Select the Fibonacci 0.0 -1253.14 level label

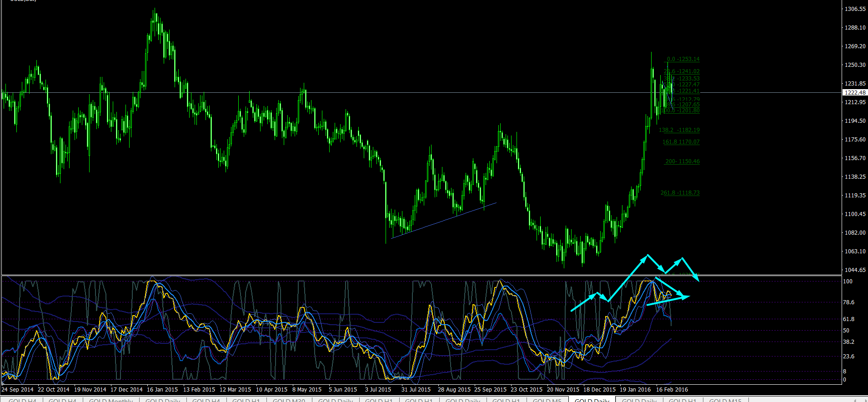683,59
